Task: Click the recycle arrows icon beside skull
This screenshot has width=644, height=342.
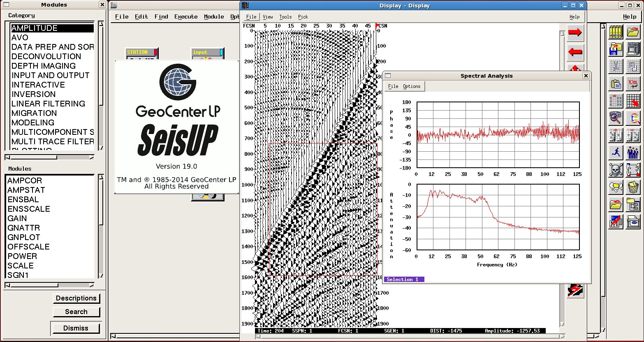Action: pos(633,170)
